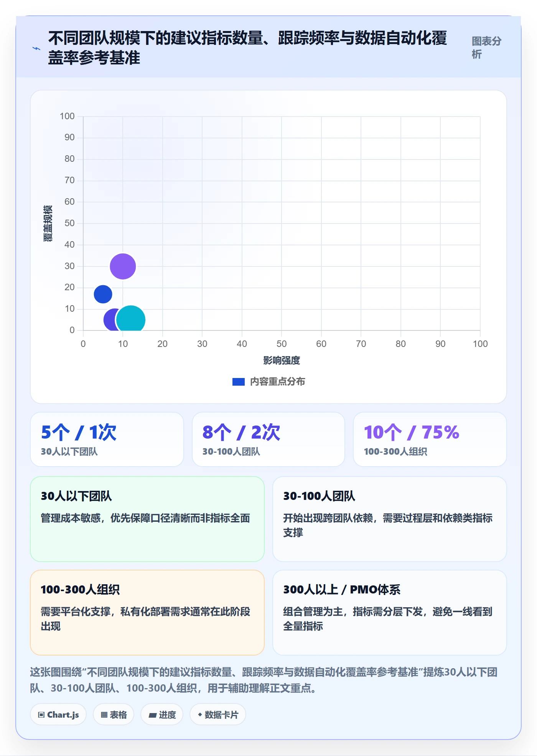
Task: Toggle the 内容重点分布 legend color box
Action: click(238, 382)
